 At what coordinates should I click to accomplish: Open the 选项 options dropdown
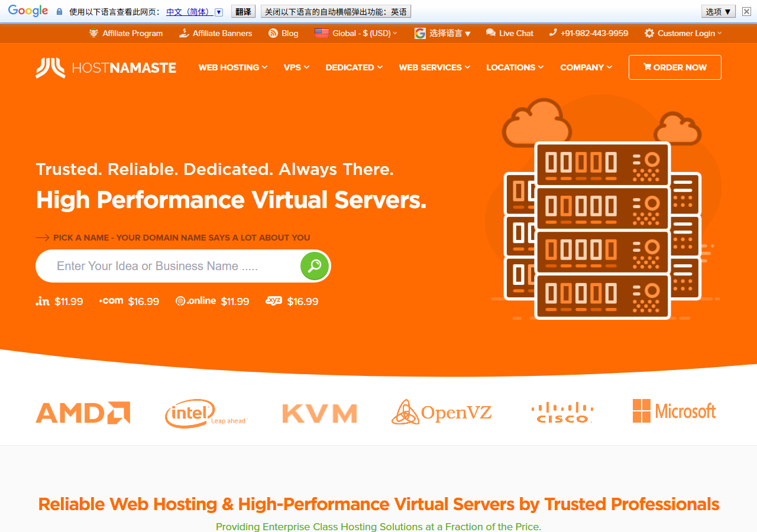click(719, 11)
